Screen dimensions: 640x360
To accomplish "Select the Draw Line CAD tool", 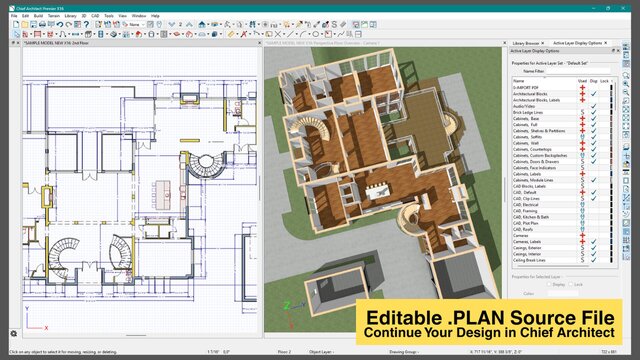I will coord(290,34).
